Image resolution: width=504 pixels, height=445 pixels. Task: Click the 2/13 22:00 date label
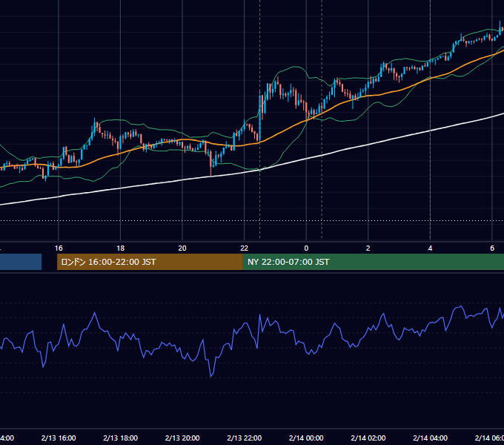coord(245,438)
